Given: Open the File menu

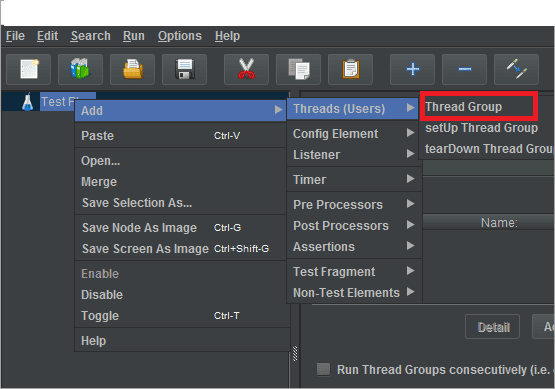Looking at the screenshot, I should pos(15,36).
